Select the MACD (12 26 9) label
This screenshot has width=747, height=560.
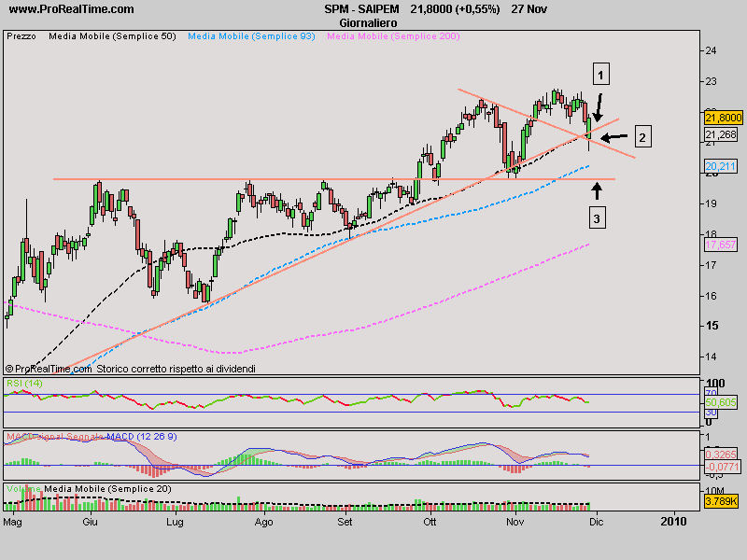pos(142,437)
